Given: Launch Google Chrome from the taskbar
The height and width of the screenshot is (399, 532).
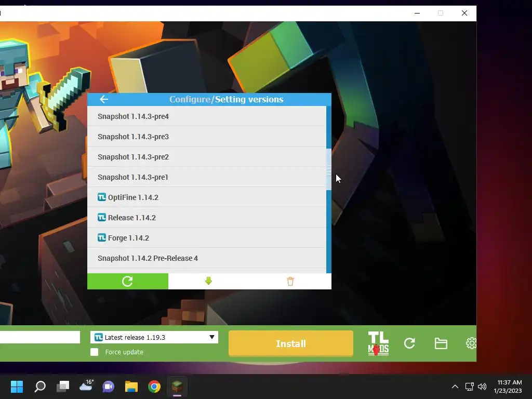Looking at the screenshot, I should [x=154, y=387].
